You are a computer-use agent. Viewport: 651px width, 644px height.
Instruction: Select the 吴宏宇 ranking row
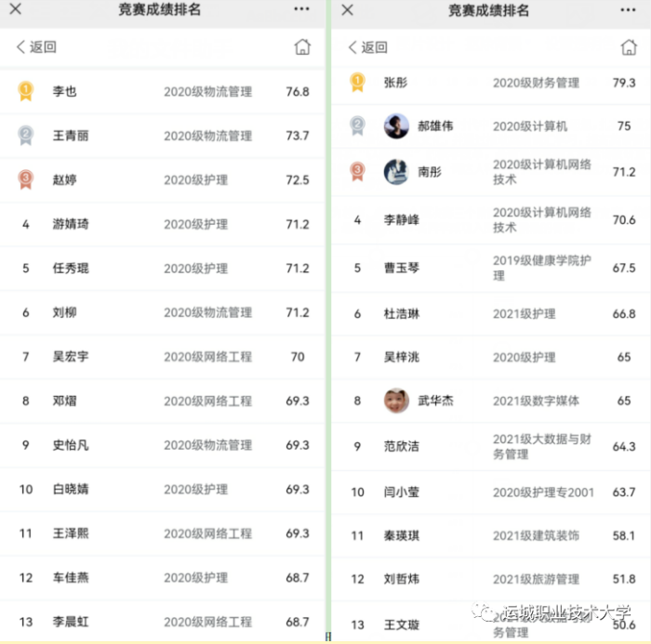[163, 357]
